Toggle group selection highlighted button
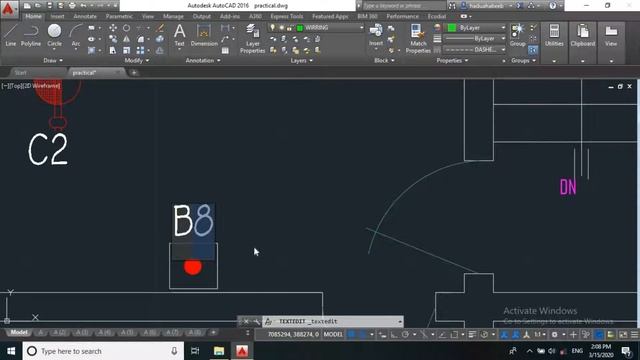This screenshot has width=640, height=360. (x=533, y=50)
